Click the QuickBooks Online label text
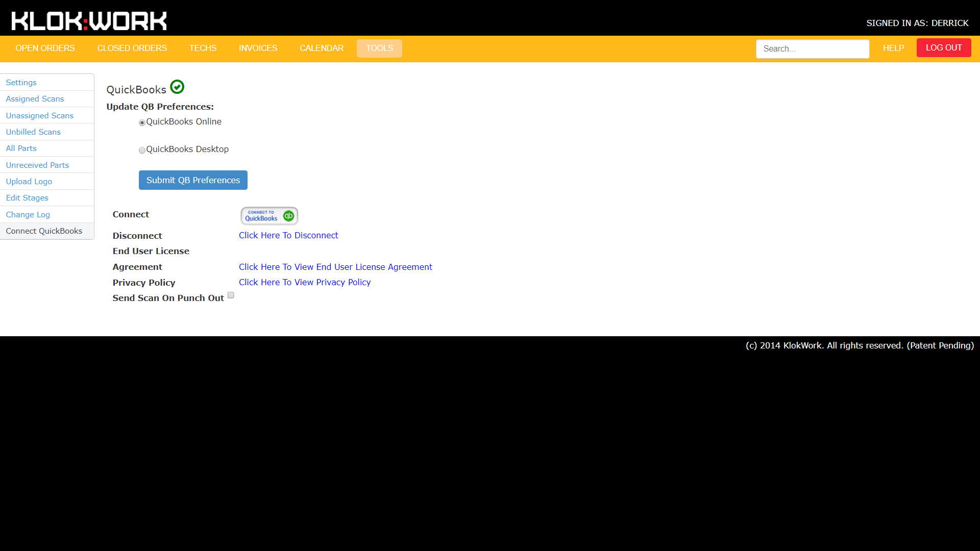This screenshot has width=980, height=551. [184, 121]
